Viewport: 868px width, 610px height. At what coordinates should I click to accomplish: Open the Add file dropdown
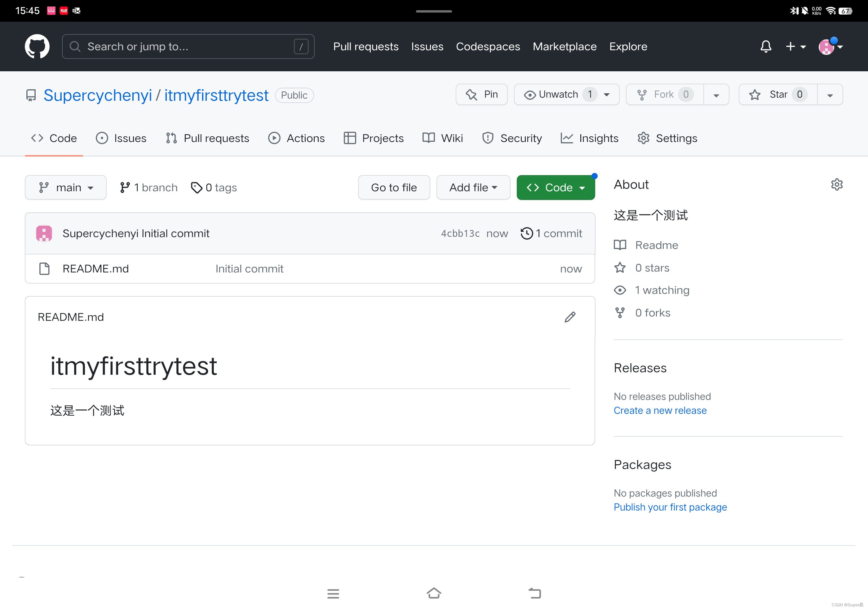click(x=473, y=188)
